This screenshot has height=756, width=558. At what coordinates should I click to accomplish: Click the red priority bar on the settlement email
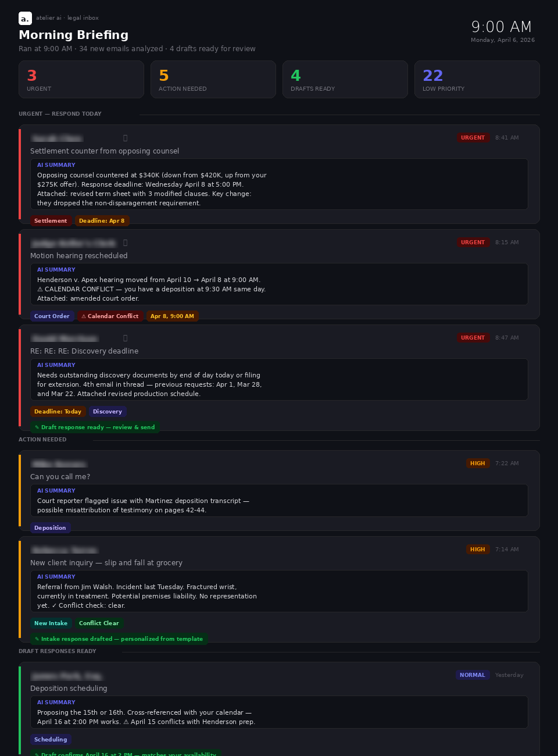[x=20, y=173]
